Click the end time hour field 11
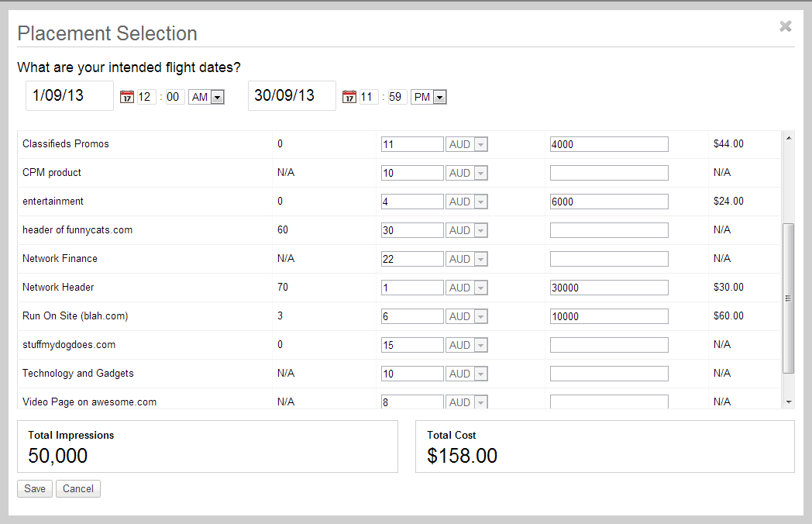Screen dimensions: 812x524 point(368,97)
